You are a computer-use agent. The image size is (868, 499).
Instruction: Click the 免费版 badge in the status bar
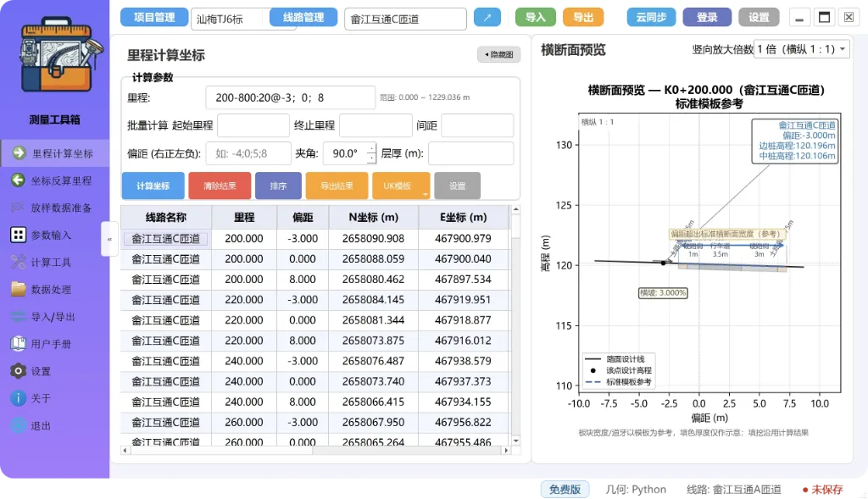pos(565,489)
